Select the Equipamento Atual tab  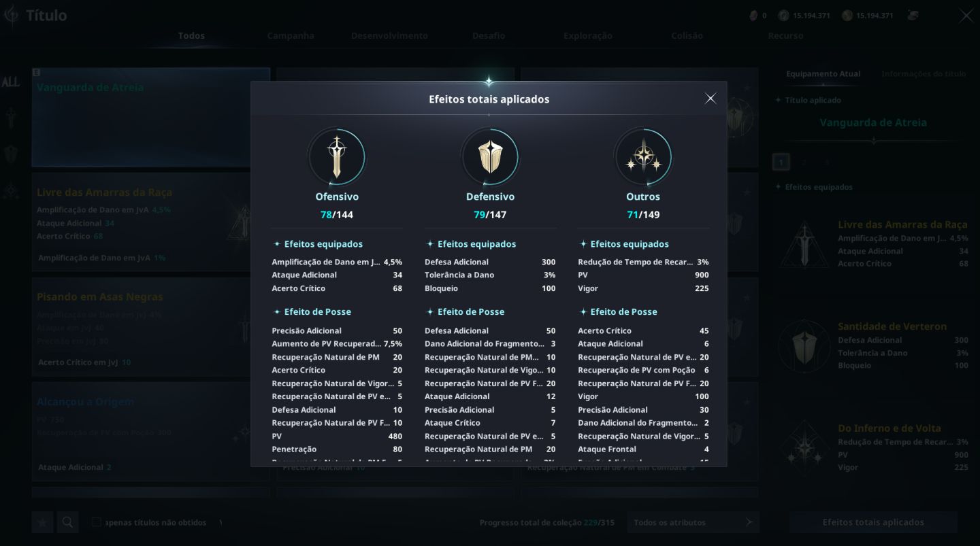[823, 73]
